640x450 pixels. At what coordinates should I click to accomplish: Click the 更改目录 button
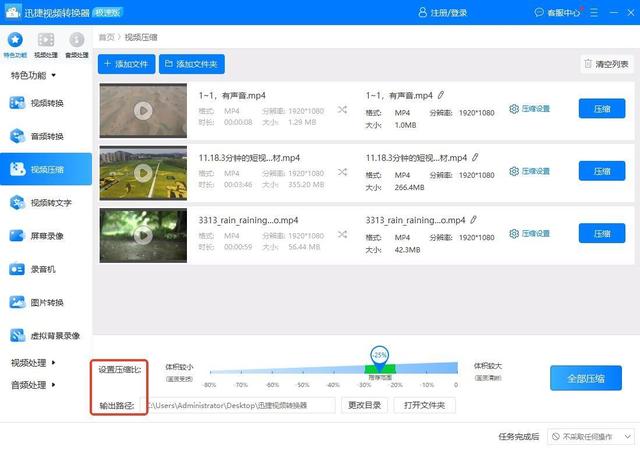point(364,405)
